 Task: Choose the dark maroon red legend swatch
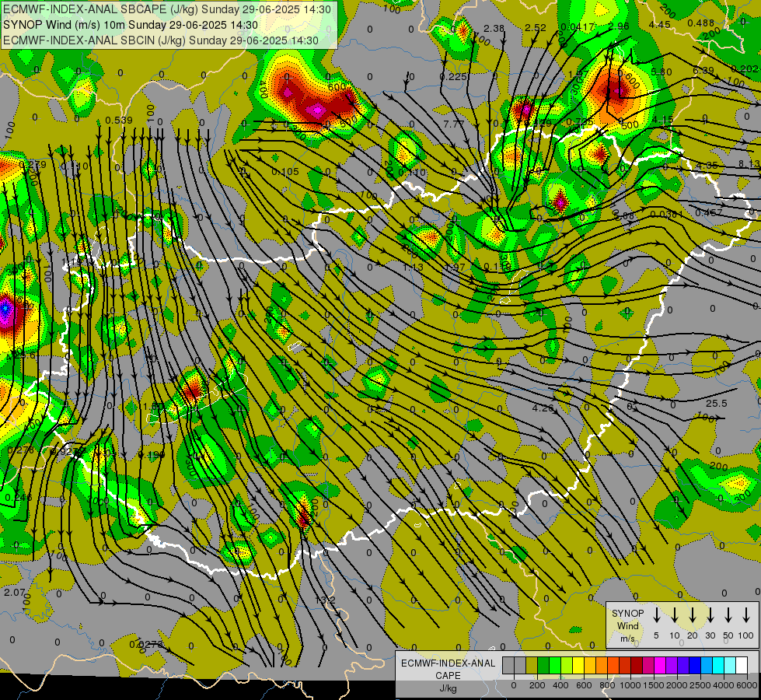pos(637,666)
